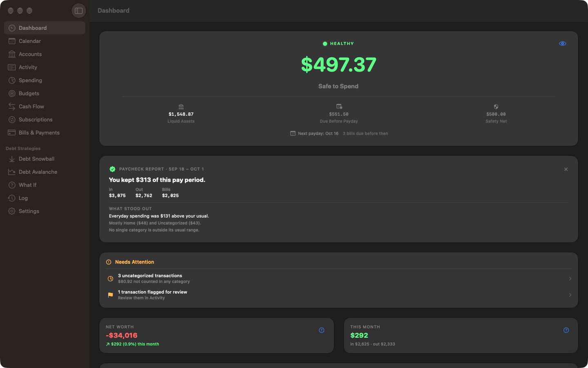
Task: Click the Subscriptions icon in sidebar
Action: coord(12,119)
